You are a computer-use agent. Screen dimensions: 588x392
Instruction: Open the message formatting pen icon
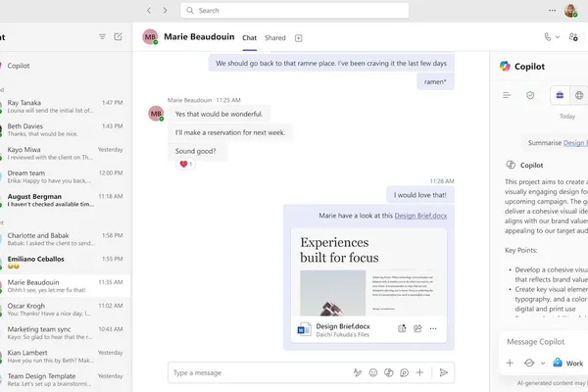pyautogui.click(x=358, y=372)
